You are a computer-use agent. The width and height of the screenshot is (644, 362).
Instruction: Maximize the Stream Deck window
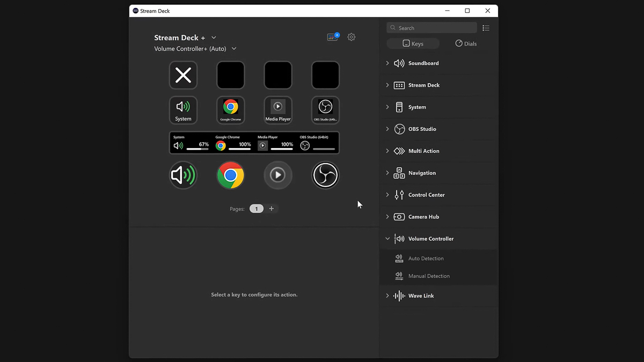click(467, 11)
